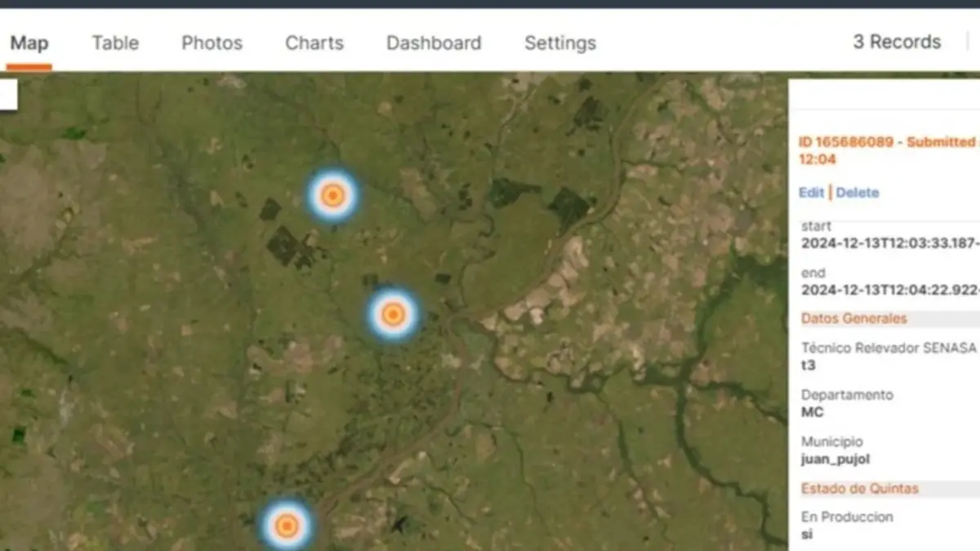Viewport: 980px width, 551px height.
Task: Switch to the Dashboard tab
Action: pos(434,43)
